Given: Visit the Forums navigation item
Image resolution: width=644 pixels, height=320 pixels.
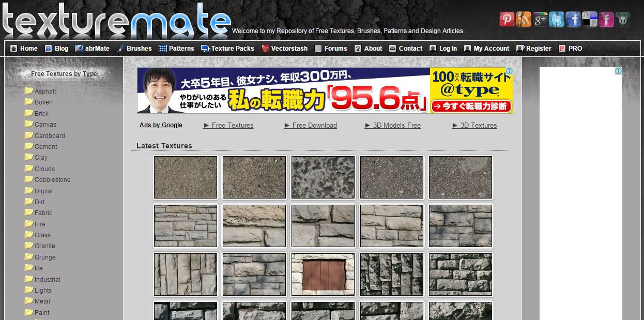Looking at the screenshot, I should [x=330, y=49].
